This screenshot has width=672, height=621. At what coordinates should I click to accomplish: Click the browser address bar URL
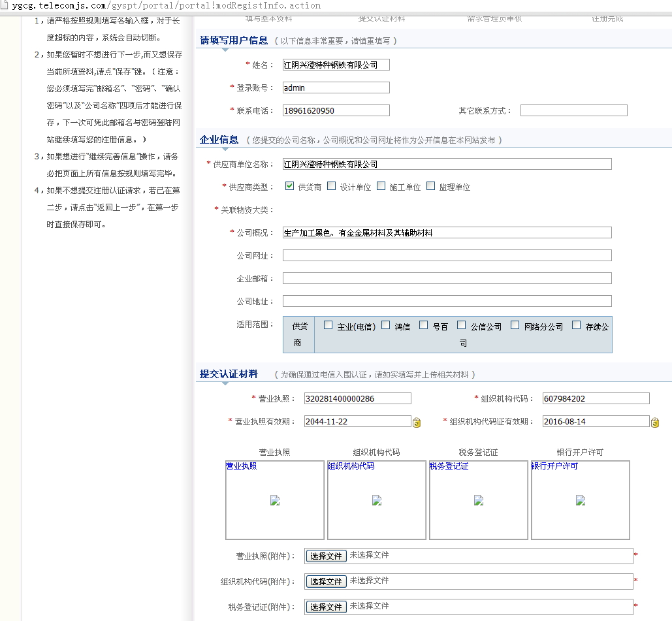click(x=167, y=6)
